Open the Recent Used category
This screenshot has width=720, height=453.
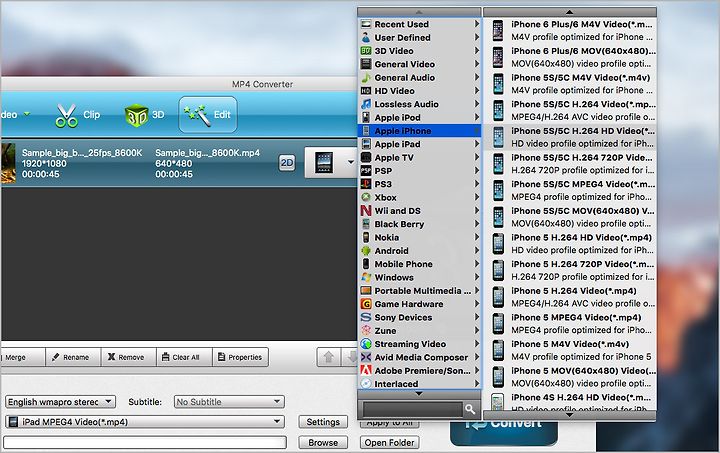coord(419,24)
